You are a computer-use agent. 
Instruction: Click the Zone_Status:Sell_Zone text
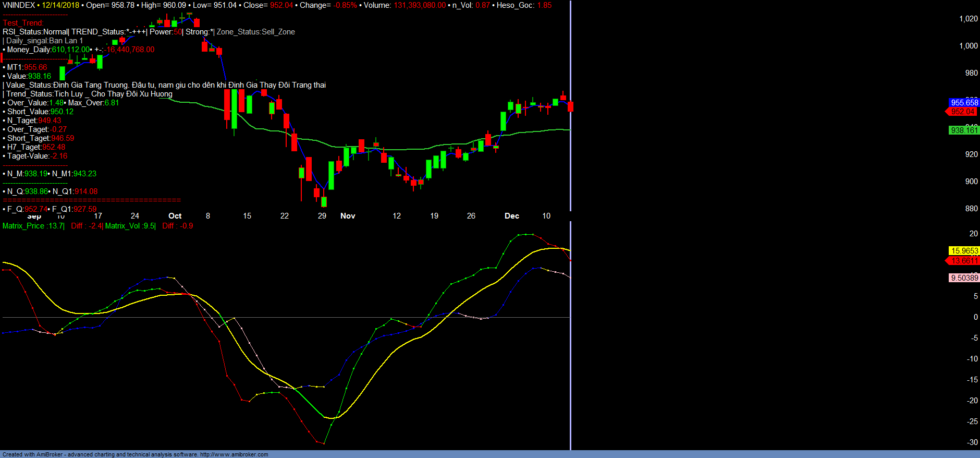[x=255, y=32]
